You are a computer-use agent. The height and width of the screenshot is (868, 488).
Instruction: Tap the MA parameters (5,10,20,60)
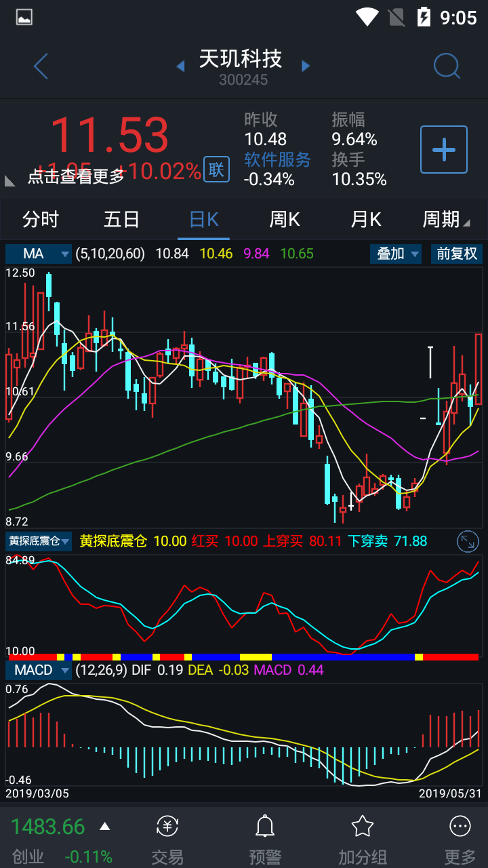coord(110,254)
